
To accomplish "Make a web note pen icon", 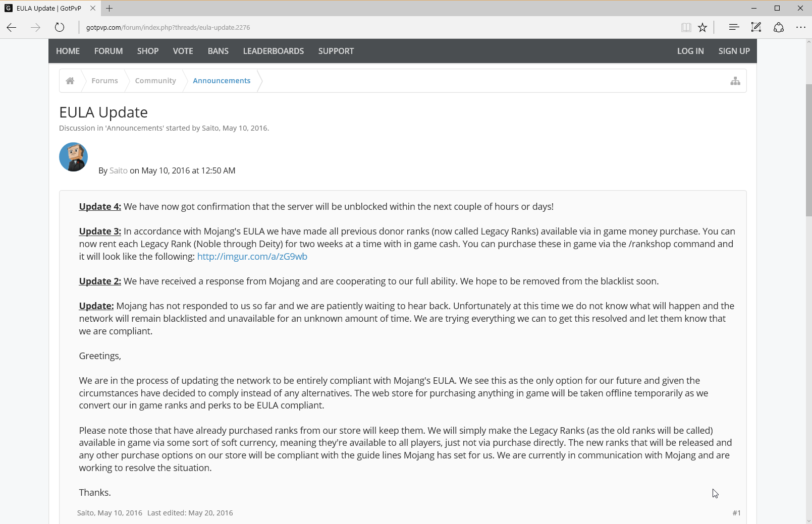I will [756, 28].
